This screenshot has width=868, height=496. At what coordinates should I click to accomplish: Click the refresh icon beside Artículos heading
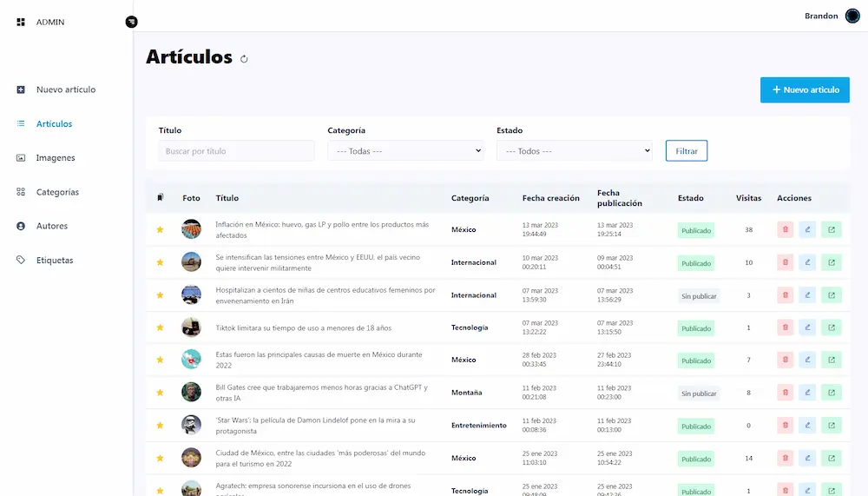(x=244, y=59)
